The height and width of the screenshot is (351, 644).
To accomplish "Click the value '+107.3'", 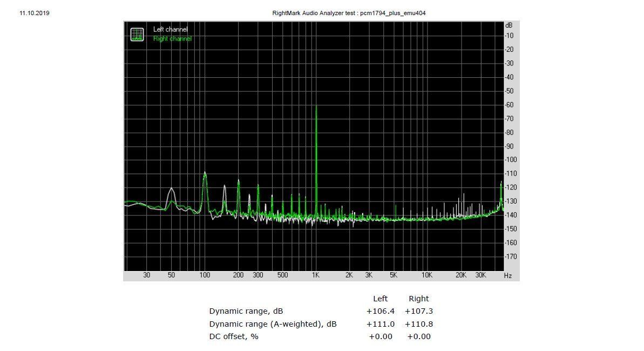I will (418, 311).
